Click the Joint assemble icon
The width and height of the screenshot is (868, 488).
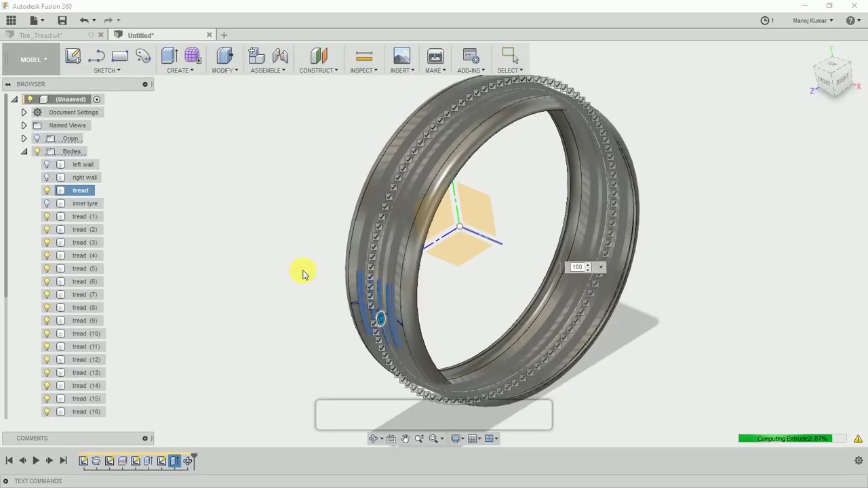click(x=280, y=56)
